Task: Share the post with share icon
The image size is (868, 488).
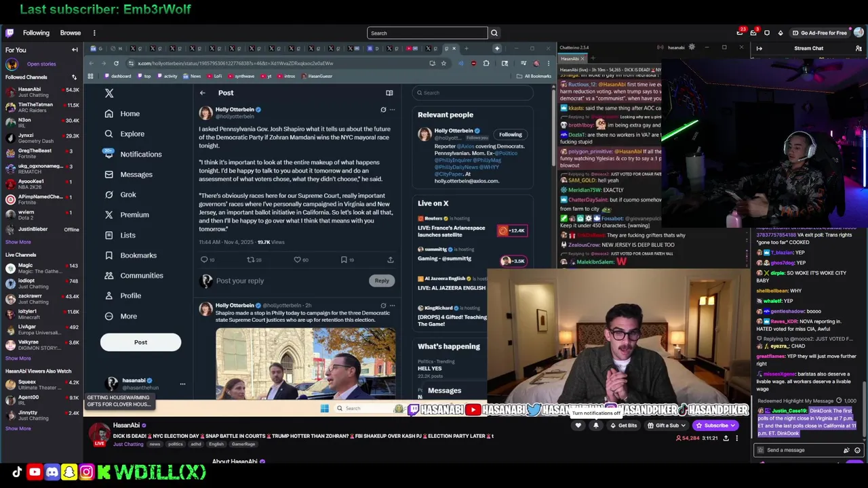Action: 390,260
